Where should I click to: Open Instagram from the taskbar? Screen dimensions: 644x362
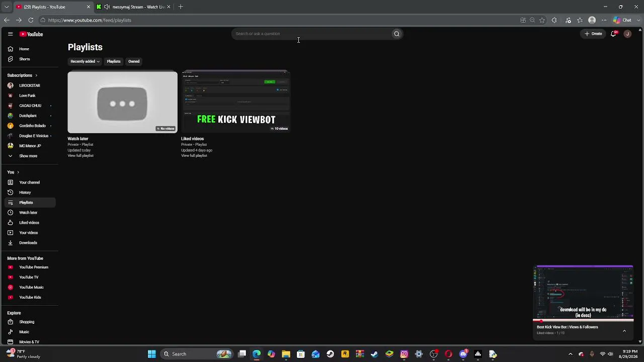pos(404,354)
